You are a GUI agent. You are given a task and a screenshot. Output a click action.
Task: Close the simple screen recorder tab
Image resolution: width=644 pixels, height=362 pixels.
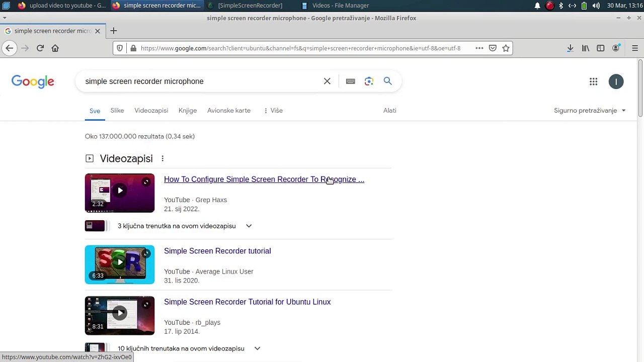pos(98,31)
